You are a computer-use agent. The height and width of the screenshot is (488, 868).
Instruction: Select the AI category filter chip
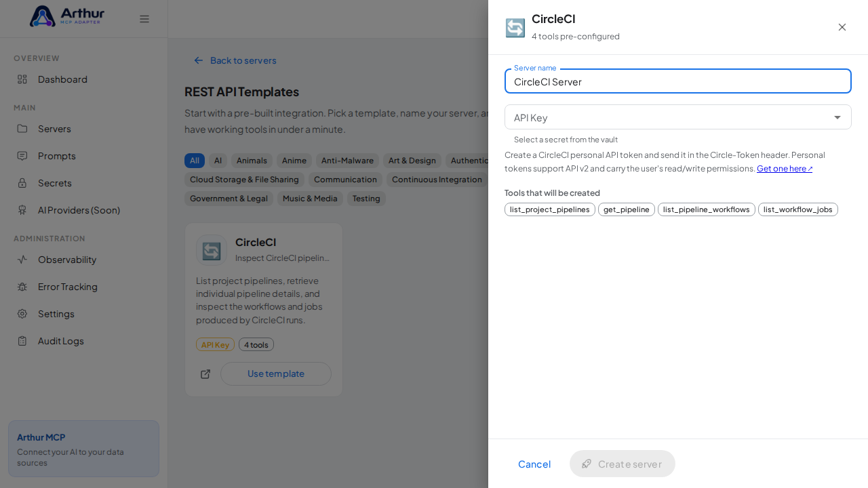(x=218, y=161)
